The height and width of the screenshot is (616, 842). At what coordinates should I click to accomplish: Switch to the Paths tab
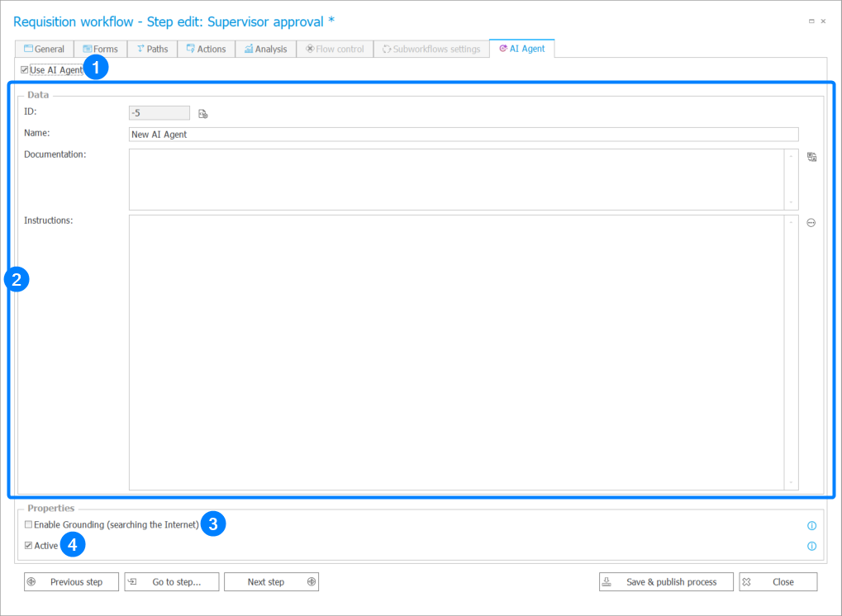click(x=152, y=50)
